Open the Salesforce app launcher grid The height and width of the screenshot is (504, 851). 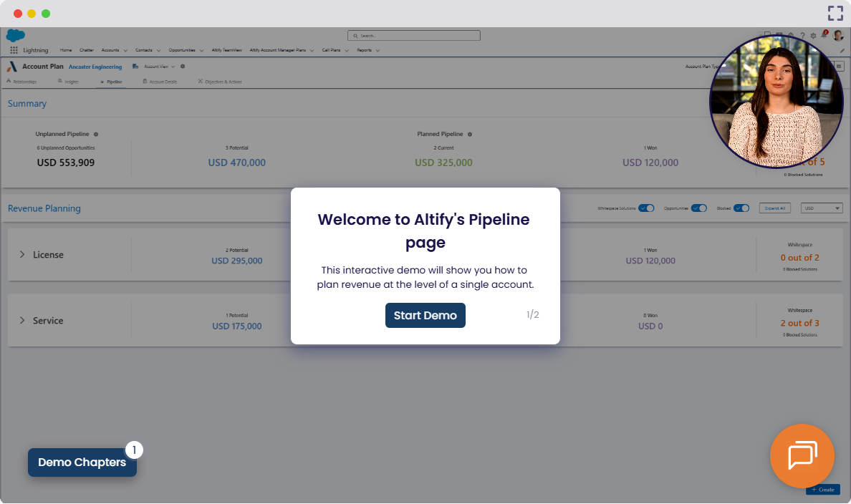click(x=14, y=51)
